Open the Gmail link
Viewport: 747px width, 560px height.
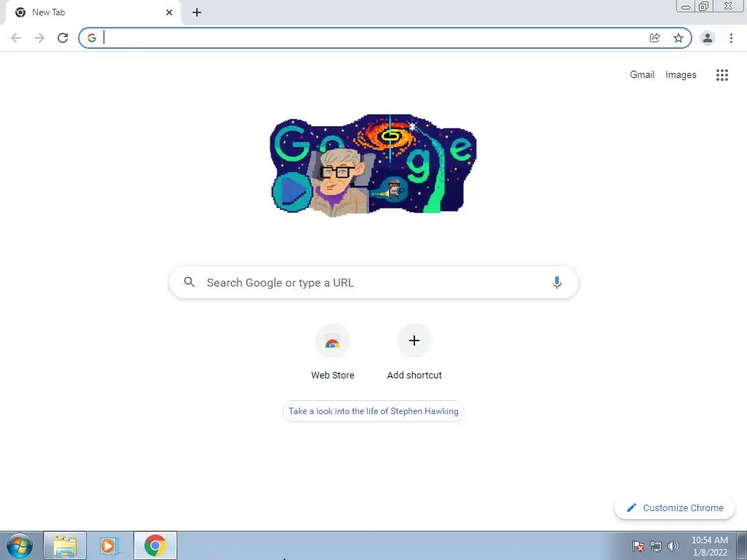642,75
